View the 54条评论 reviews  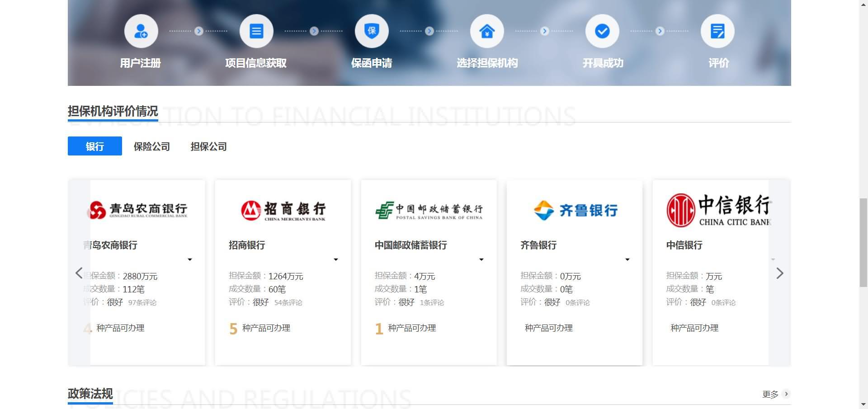coord(288,303)
